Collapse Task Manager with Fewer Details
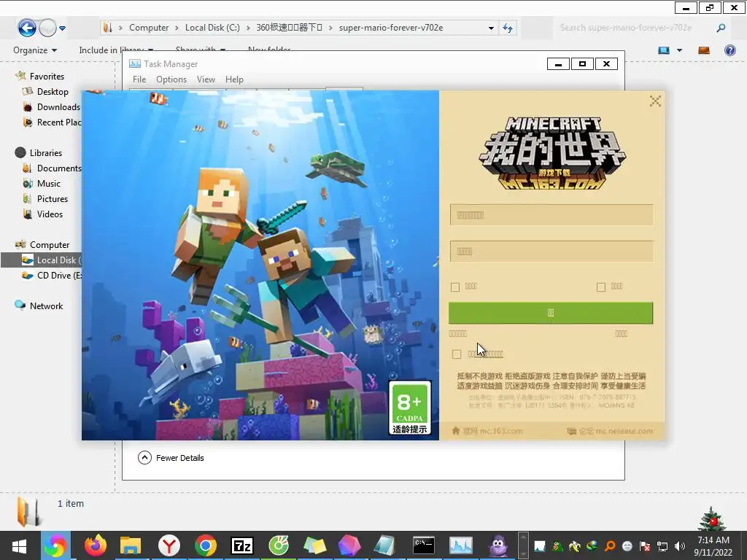Screen dimensions: 747x560 [x=171, y=458]
